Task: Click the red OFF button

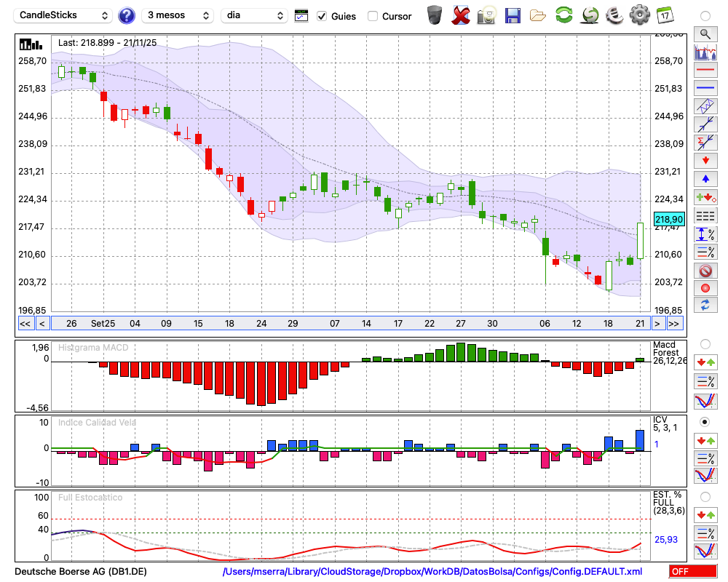Action: 692,572
